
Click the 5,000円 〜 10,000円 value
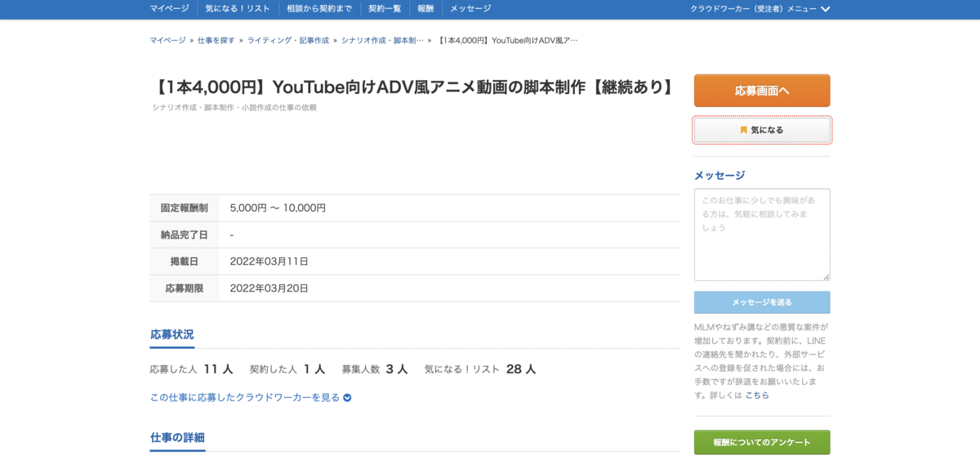tap(278, 208)
